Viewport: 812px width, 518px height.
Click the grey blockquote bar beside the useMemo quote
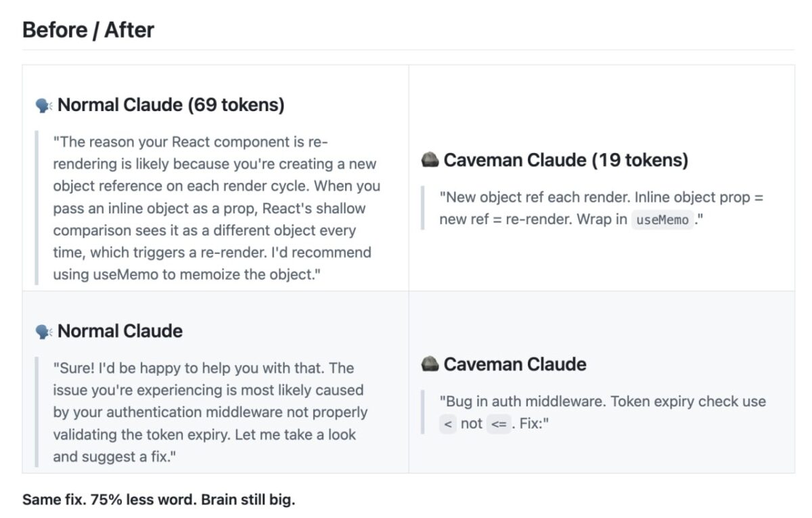pyautogui.click(x=422, y=209)
